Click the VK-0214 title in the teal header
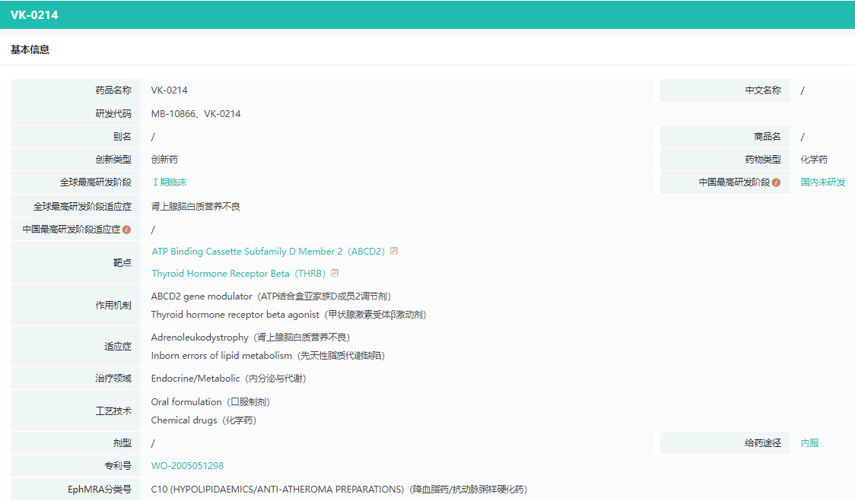Image resolution: width=855 pixels, height=504 pixels. coord(34,15)
